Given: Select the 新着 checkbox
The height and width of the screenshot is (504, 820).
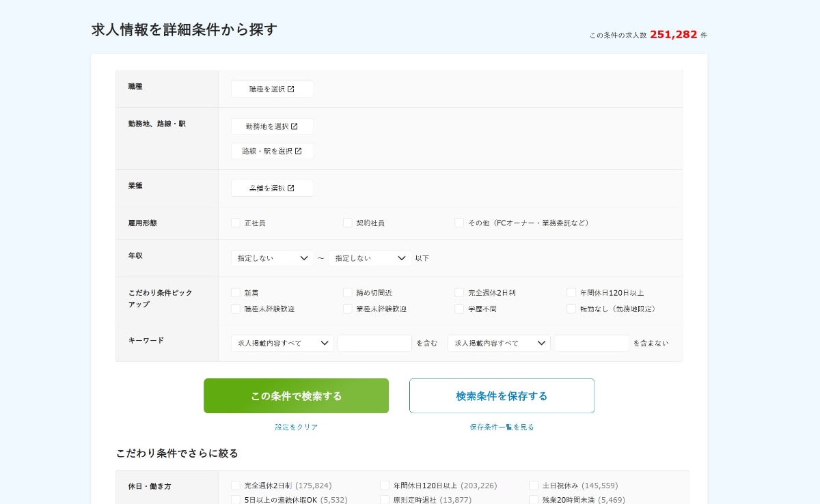Looking at the screenshot, I should (x=236, y=292).
